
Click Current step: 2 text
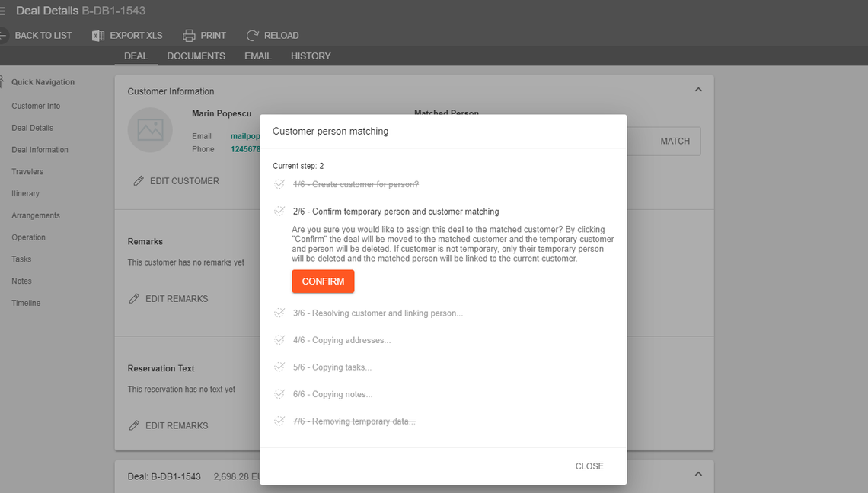[298, 166]
